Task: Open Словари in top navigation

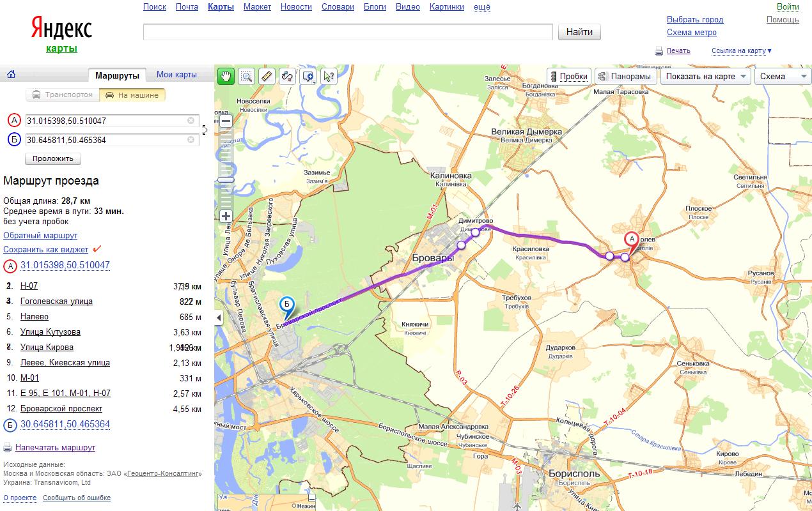Action: (338, 7)
